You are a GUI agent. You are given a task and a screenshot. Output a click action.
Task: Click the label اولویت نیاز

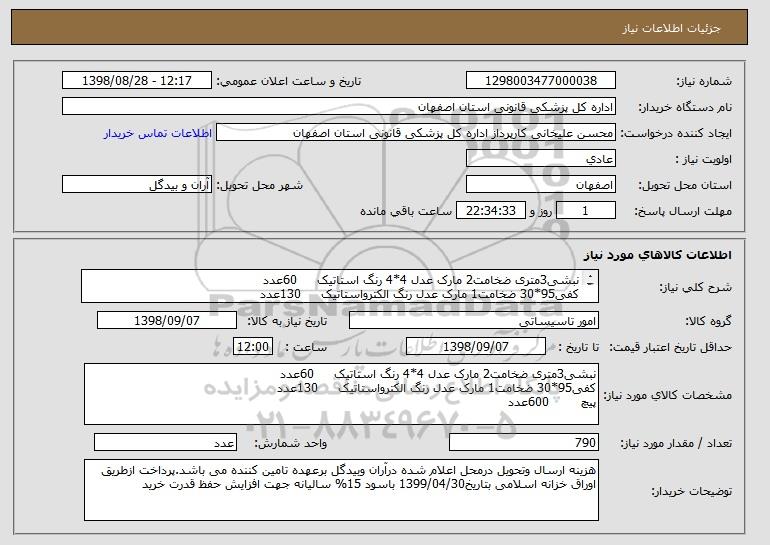point(703,159)
